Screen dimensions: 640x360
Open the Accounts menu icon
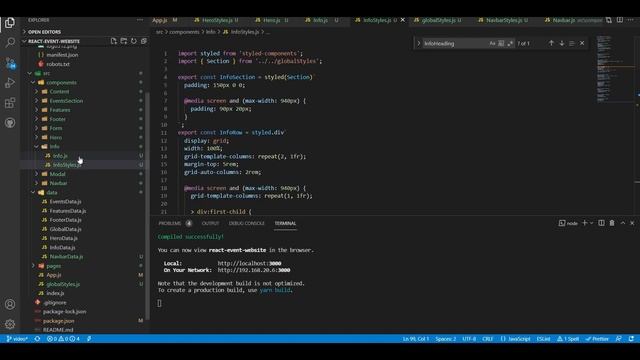10,304
